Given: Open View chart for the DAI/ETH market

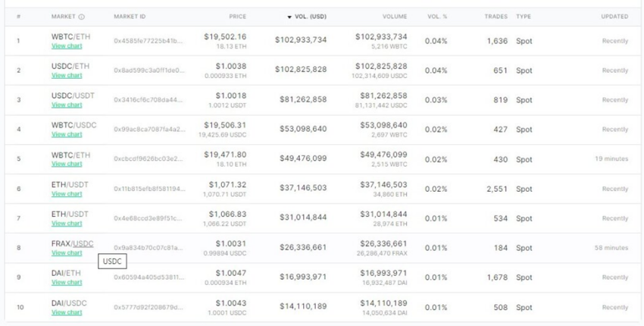Looking at the screenshot, I should (x=67, y=283).
